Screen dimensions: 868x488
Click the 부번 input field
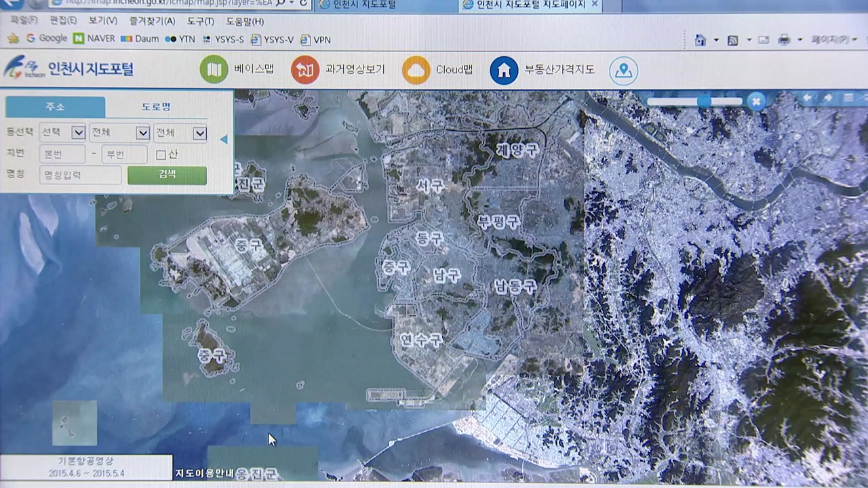[124, 155]
